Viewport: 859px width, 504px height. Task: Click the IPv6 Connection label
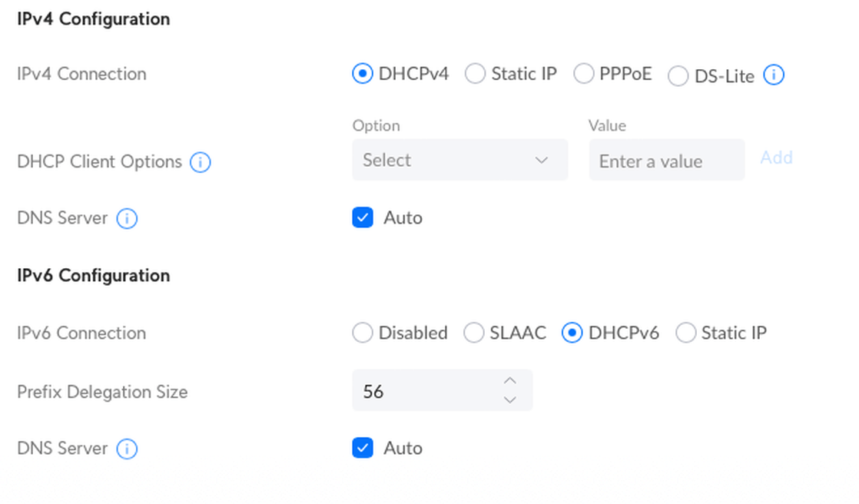pyautogui.click(x=81, y=333)
